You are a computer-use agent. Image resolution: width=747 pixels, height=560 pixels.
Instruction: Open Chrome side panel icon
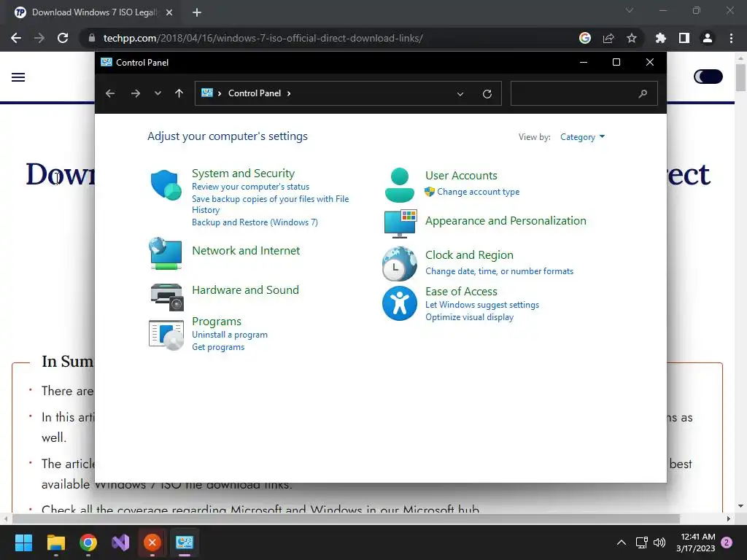tap(684, 38)
